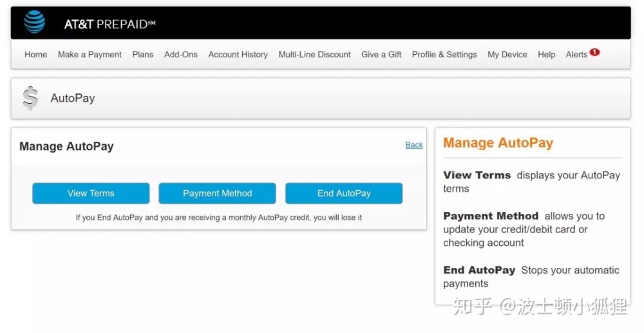The image size is (644, 333).
Task: Go to My Device
Action: click(507, 55)
